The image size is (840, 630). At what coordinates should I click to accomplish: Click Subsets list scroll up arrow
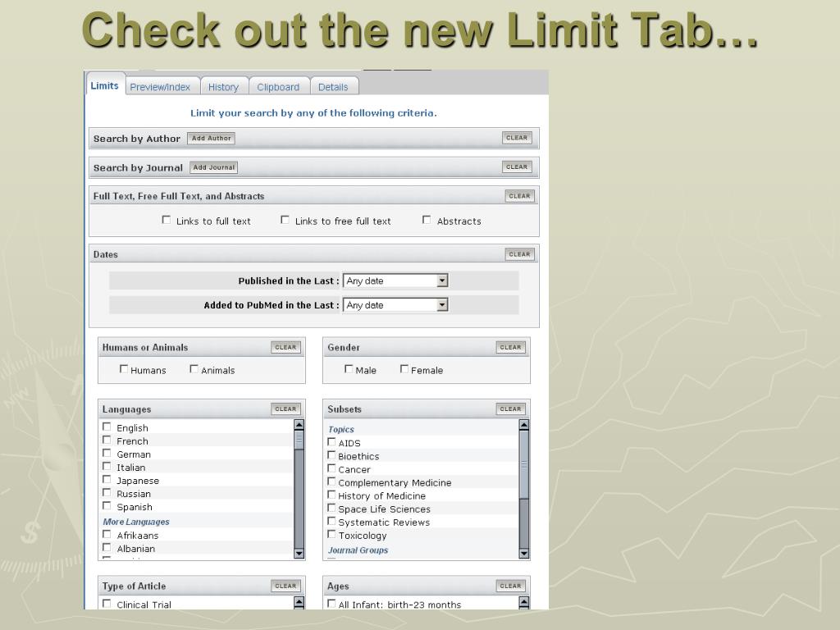point(524,425)
